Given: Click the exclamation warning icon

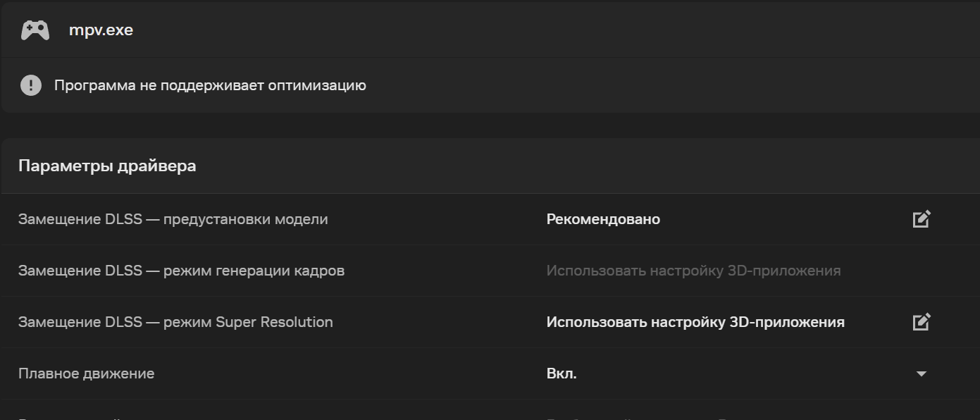Looking at the screenshot, I should (31, 86).
